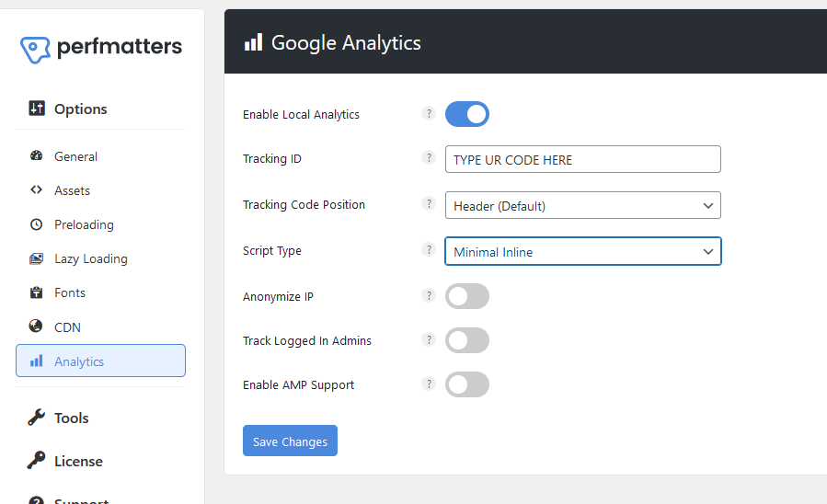This screenshot has height=504, width=827.
Task: Click the Options heading in sidebar
Action: [x=81, y=109]
